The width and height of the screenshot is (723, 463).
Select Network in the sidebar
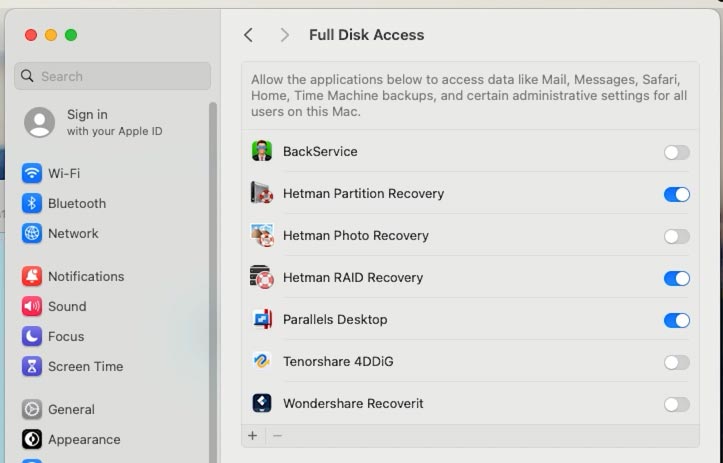[113, 233]
